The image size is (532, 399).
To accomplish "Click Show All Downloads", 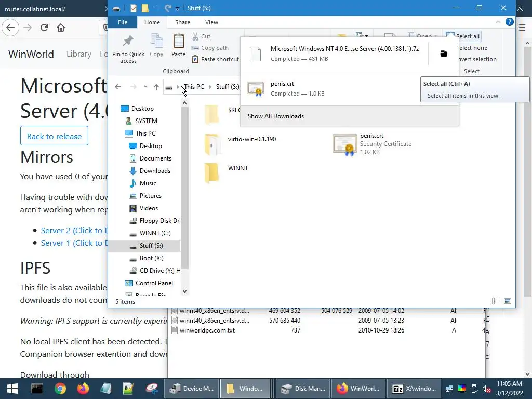I will (276, 116).
